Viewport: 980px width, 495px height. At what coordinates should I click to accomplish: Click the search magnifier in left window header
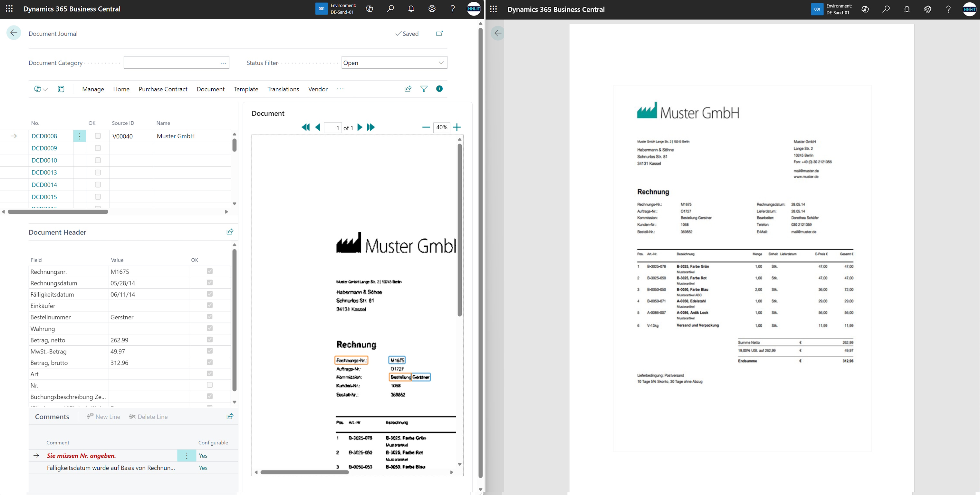click(x=390, y=9)
